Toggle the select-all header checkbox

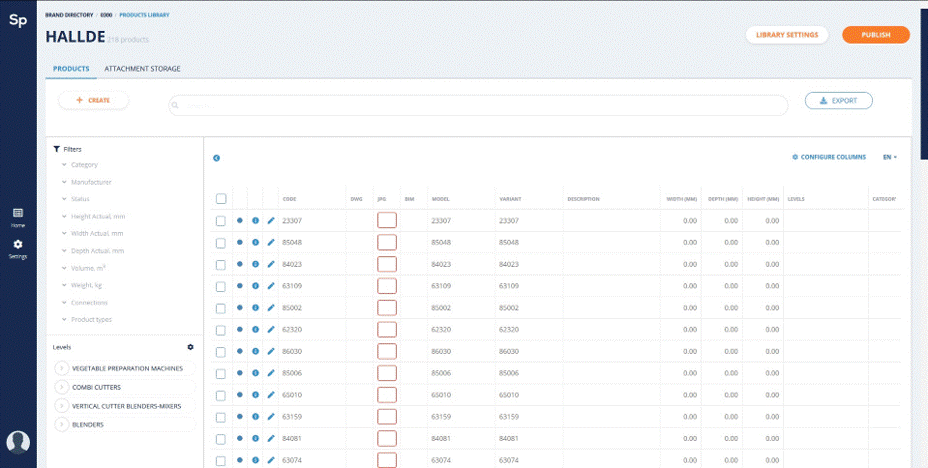(221, 199)
